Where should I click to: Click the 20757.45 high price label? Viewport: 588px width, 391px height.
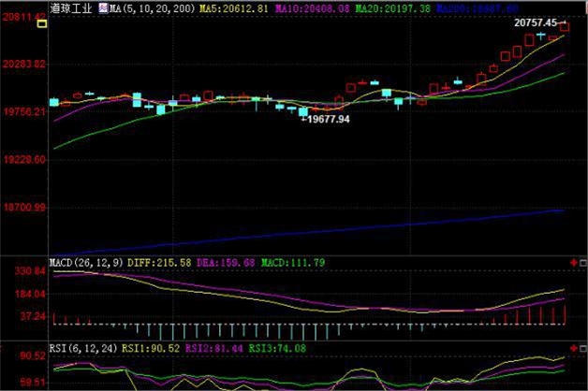click(536, 22)
